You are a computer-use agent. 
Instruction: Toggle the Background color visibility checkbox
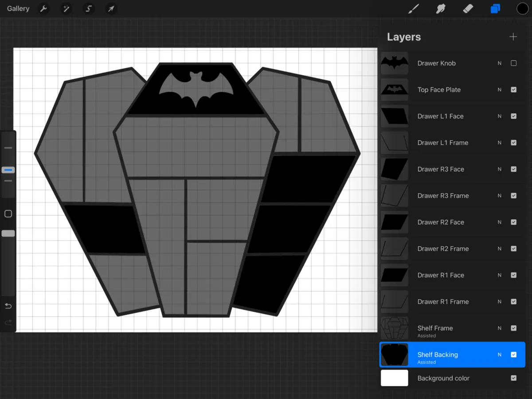513,378
